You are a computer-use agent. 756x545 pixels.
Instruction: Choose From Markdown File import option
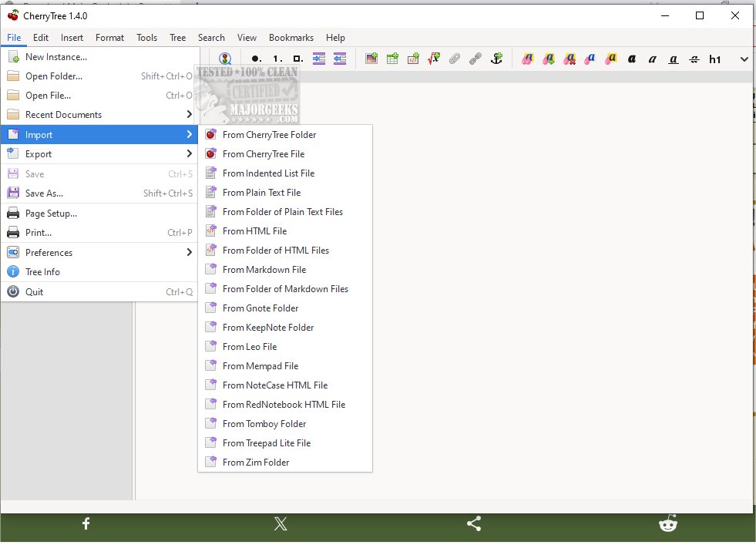264,270
